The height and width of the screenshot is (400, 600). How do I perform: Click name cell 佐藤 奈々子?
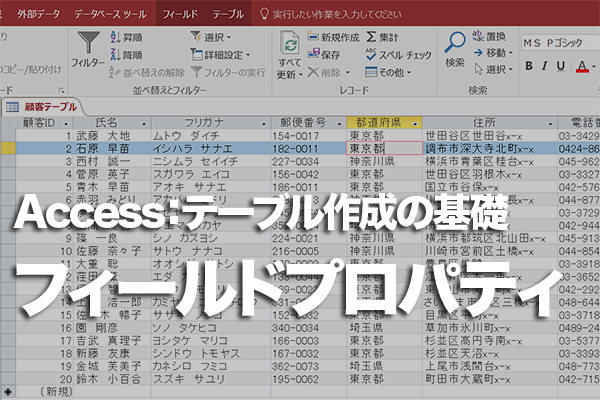[112, 251]
